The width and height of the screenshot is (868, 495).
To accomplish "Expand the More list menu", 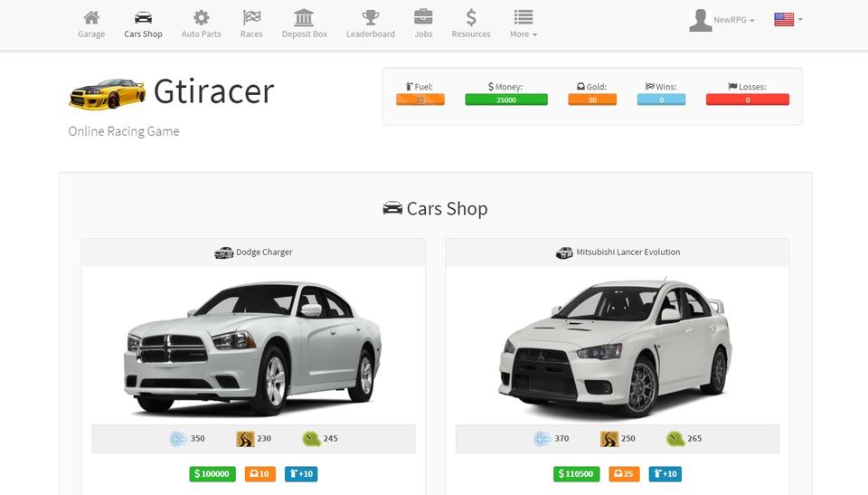I will point(524,24).
